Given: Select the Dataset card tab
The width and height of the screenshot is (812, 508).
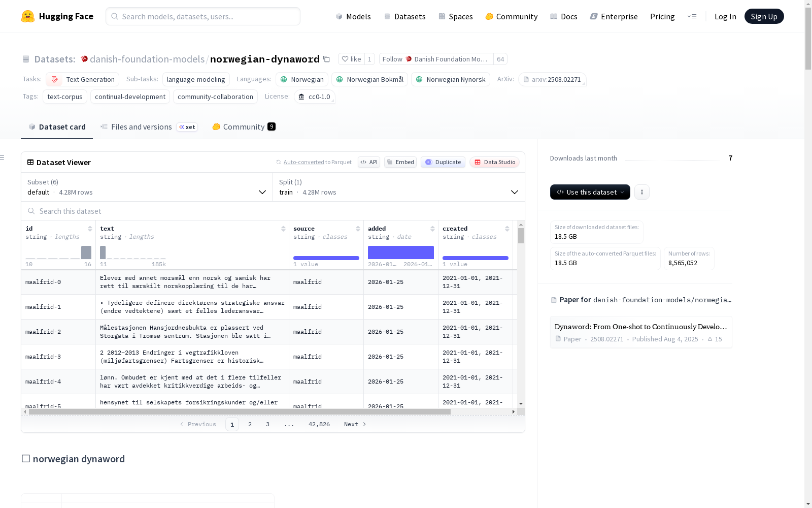Looking at the screenshot, I should click(x=57, y=127).
